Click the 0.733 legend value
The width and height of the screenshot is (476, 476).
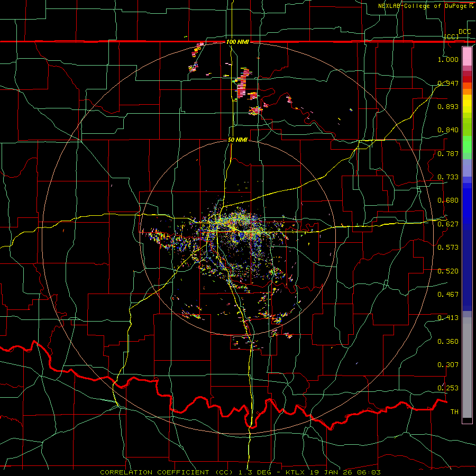pos(448,177)
